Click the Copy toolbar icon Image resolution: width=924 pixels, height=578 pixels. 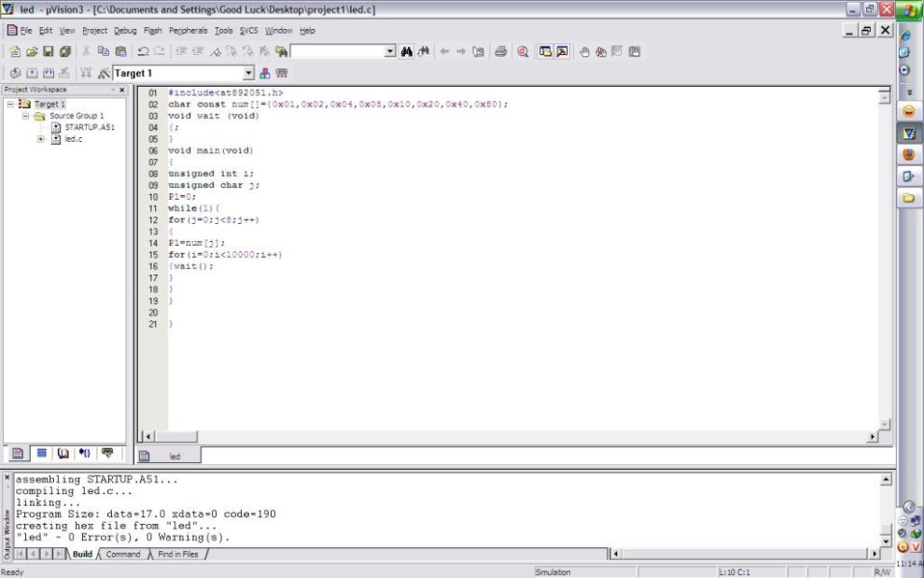pyautogui.click(x=103, y=52)
